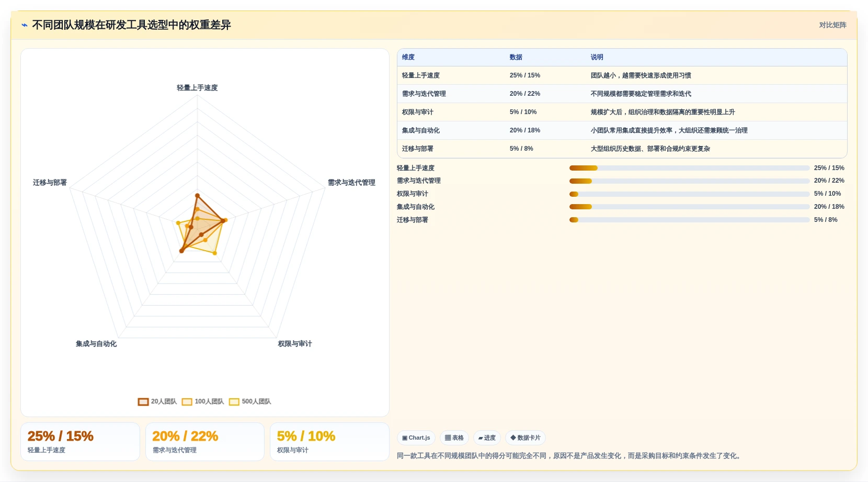Toggle the 500人团队 legend swatch
The image size is (868, 482).
tap(234, 402)
